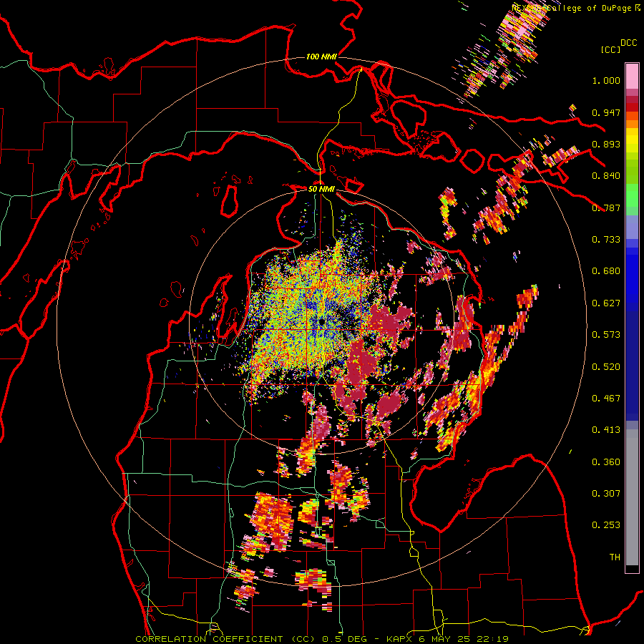Pick the gray segment of the color bar
644x644 pixels.
(632, 497)
